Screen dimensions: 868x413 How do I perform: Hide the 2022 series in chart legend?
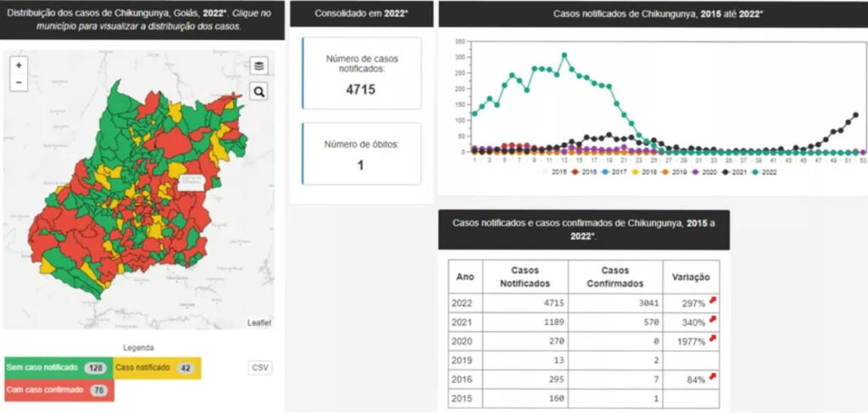coord(765,172)
